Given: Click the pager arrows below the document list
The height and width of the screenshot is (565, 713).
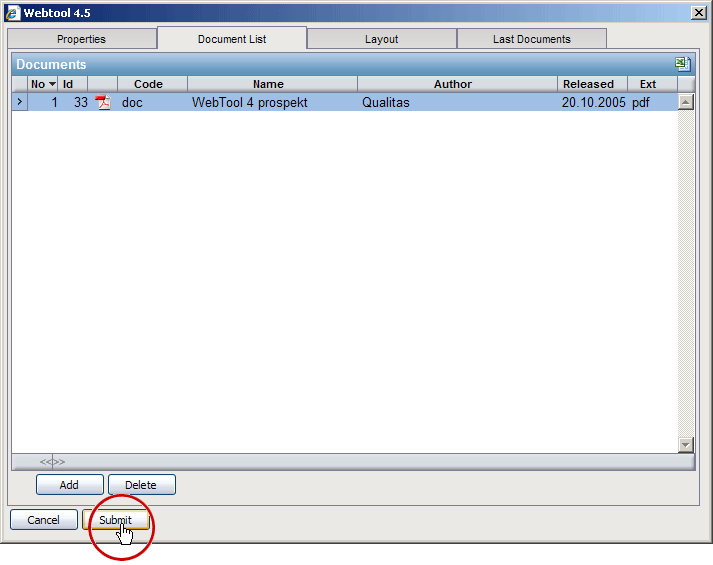Looking at the screenshot, I should (52, 462).
